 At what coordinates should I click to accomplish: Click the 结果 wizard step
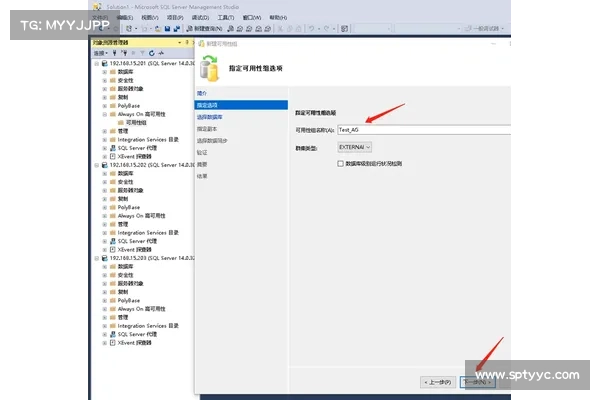(202, 176)
